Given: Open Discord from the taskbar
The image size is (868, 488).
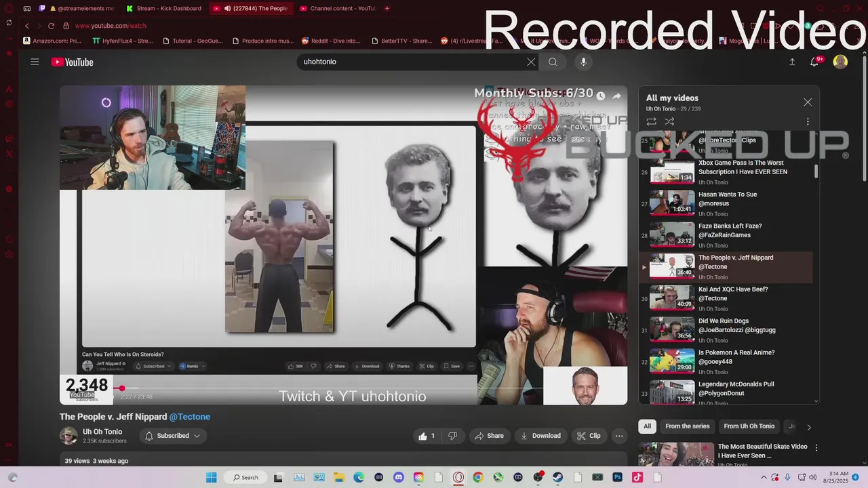Looking at the screenshot, I should (399, 477).
